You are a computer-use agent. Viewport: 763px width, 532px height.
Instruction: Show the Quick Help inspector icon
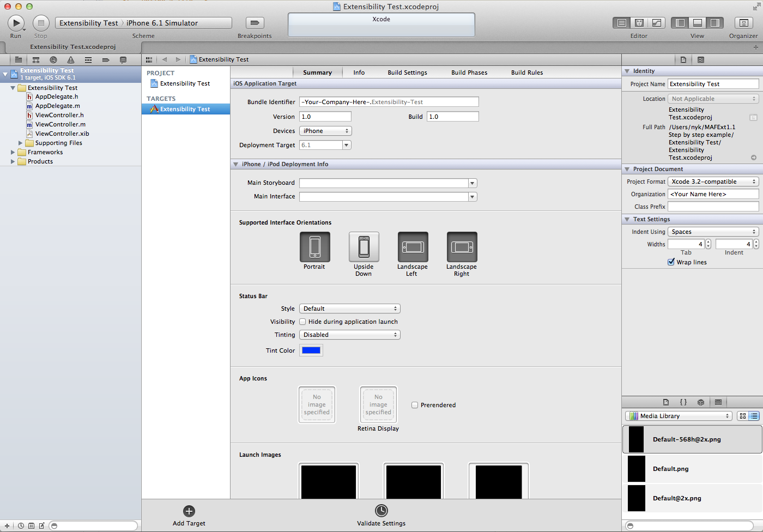coord(701,60)
